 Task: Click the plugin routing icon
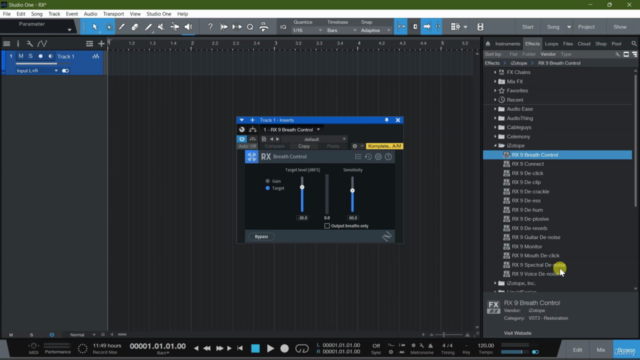[x=253, y=130]
